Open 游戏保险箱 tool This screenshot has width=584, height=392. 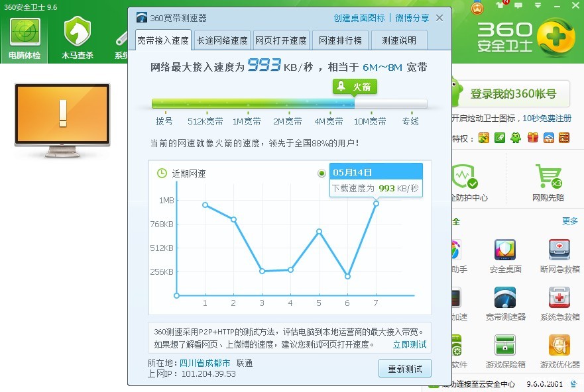(x=505, y=346)
